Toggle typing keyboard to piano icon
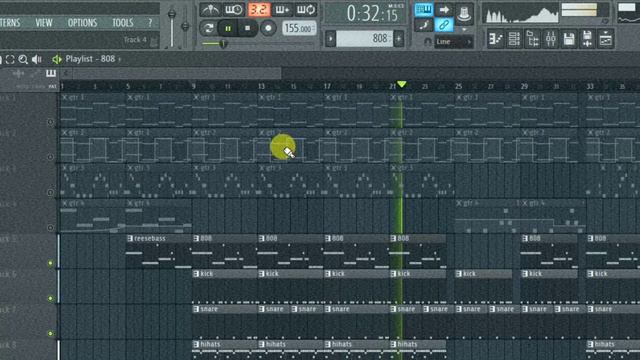This screenshot has width=640, height=360. 424,10
